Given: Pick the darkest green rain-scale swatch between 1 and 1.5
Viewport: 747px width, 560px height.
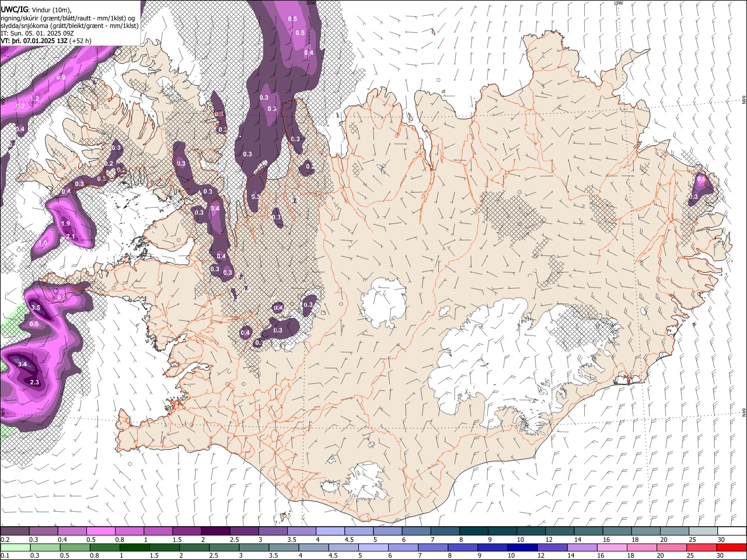Looking at the screenshot, I should tap(134, 547).
